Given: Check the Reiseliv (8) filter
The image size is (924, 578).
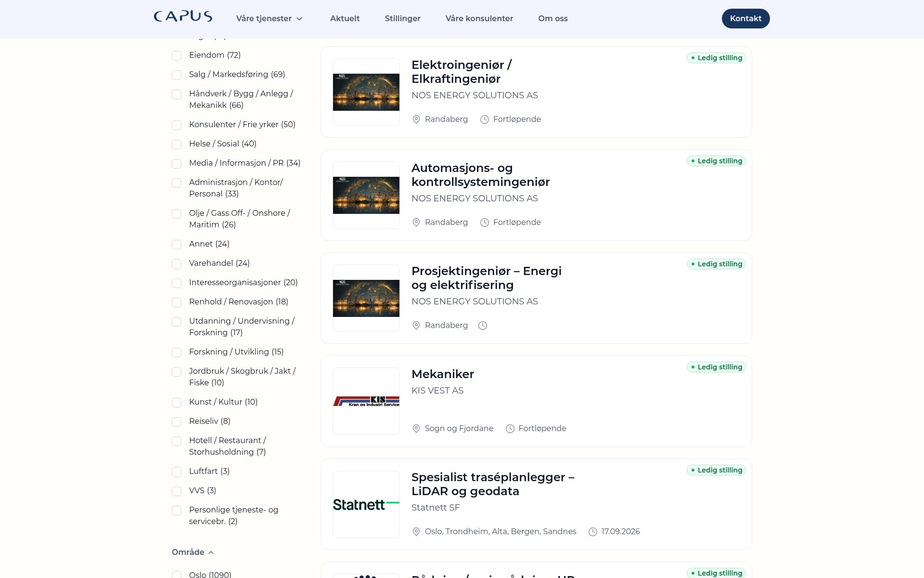Looking at the screenshot, I should click(x=177, y=422).
